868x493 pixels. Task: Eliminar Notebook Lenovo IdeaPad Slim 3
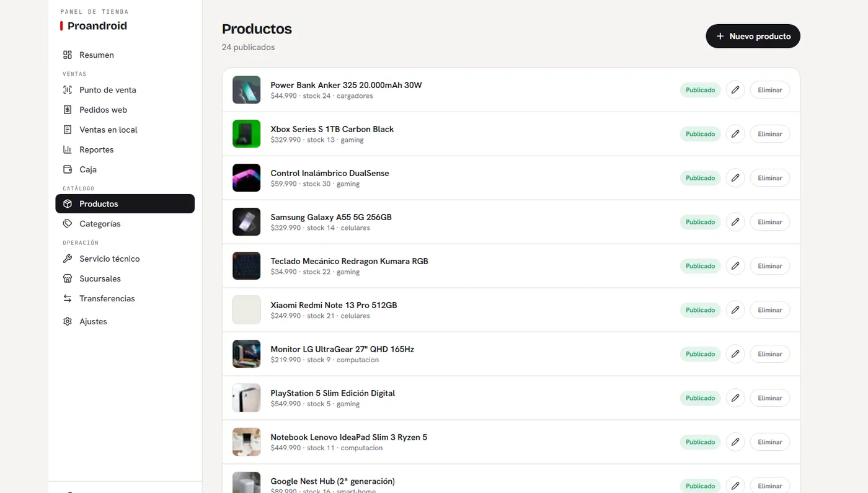(x=770, y=442)
